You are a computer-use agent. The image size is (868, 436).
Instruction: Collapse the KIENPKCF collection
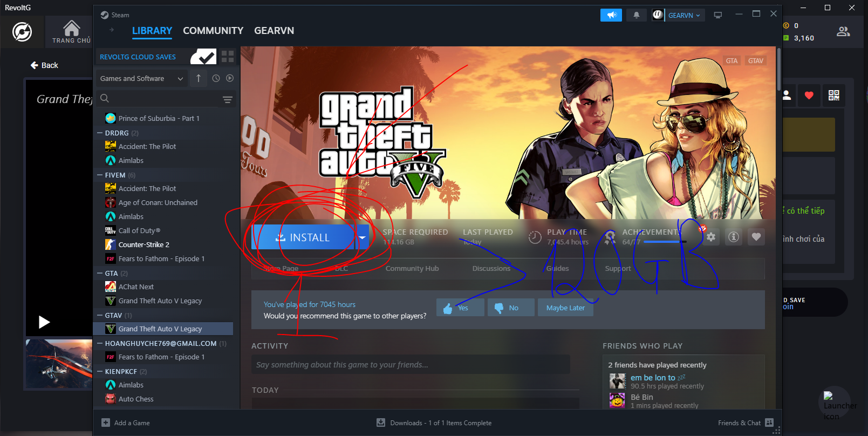[100, 371]
